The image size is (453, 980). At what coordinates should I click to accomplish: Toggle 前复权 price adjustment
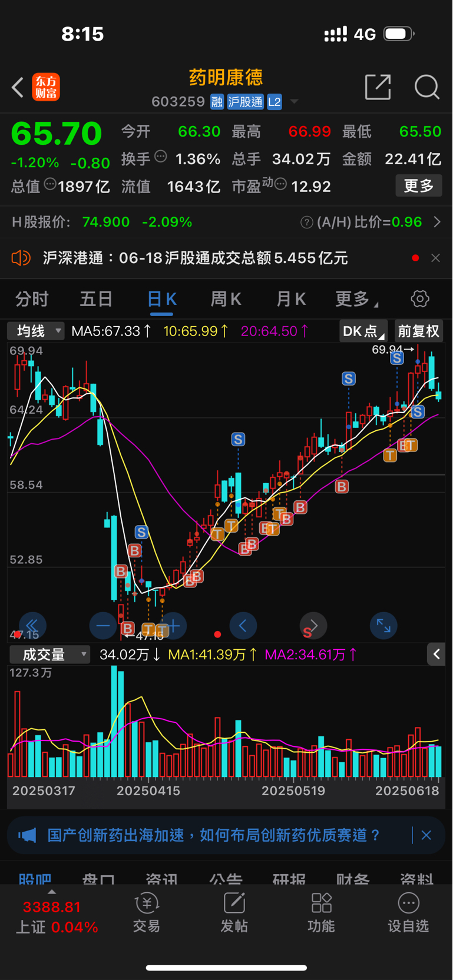[x=419, y=331]
